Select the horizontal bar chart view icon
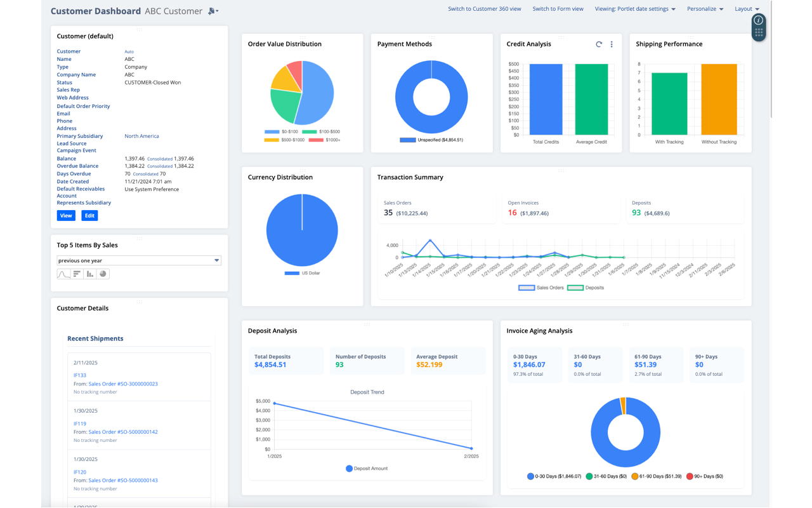 77,274
